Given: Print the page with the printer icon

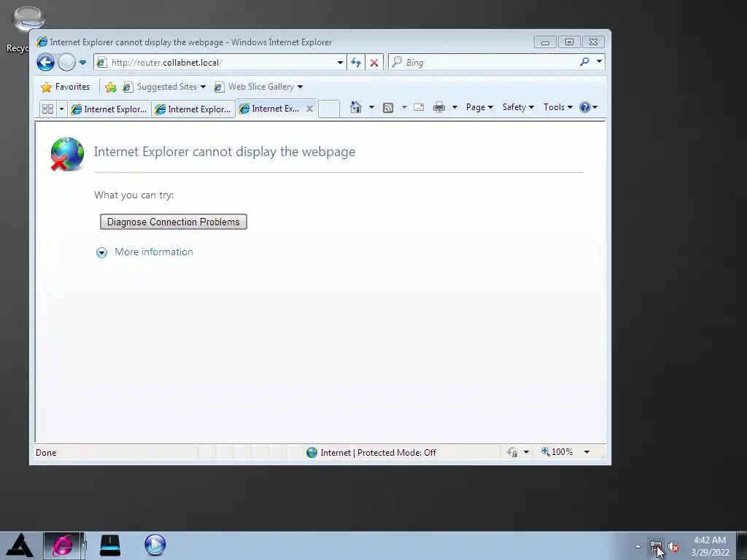Looking at the screenshot, I should (438, 108).
